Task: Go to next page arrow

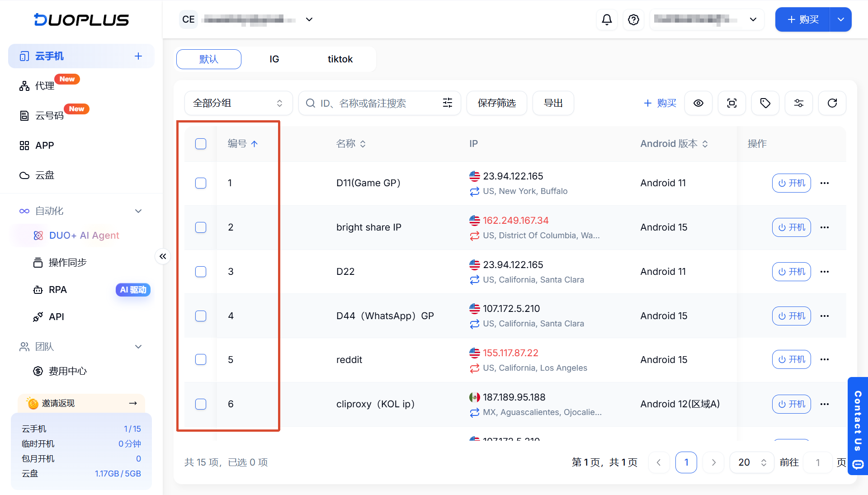Action: pyautogui.click(x=714, y=462)
